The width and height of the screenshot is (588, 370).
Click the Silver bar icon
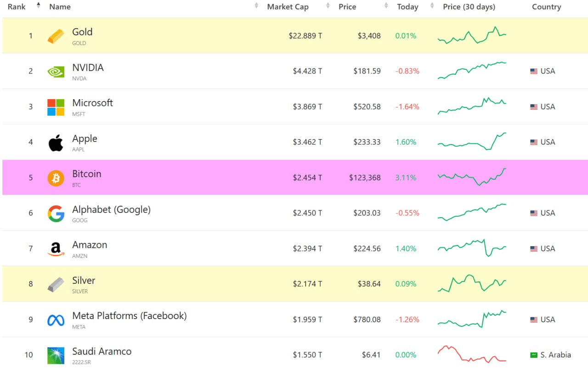click(x=56, y=285)
